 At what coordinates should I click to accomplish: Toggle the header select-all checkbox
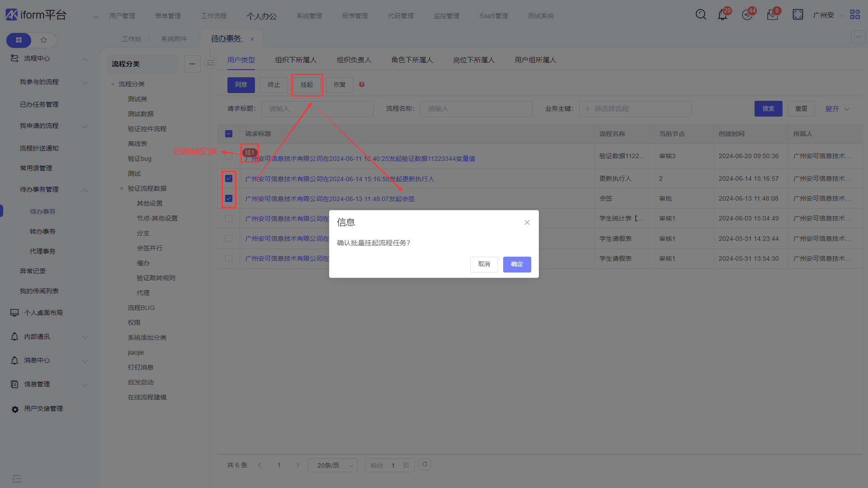click(x=229, y=134)
